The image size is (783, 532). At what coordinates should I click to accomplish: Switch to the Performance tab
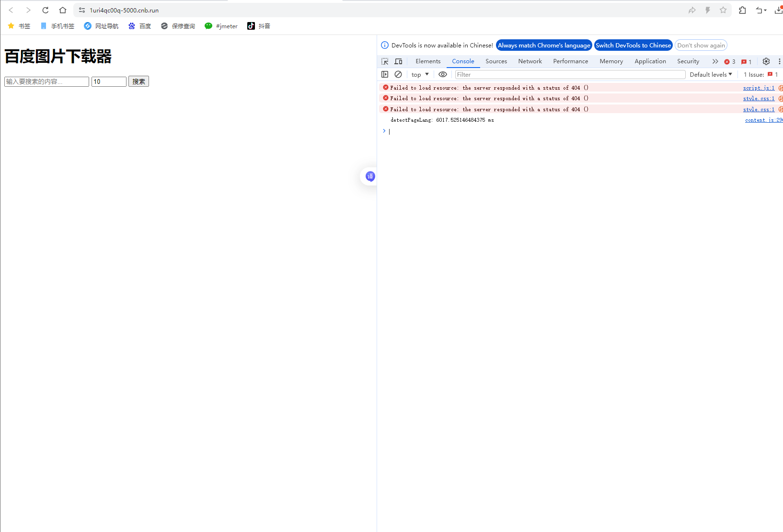[x=570, y=61]
